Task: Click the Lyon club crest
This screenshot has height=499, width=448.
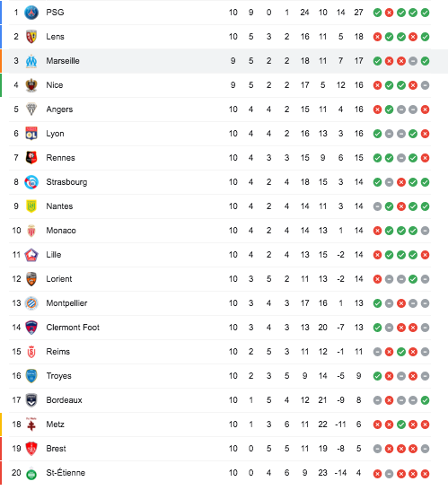Action: (31, 134)
